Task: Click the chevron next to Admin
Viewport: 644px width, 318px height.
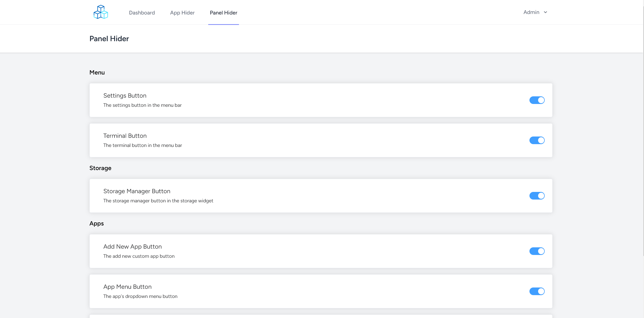Action: [x=545, y=12]
